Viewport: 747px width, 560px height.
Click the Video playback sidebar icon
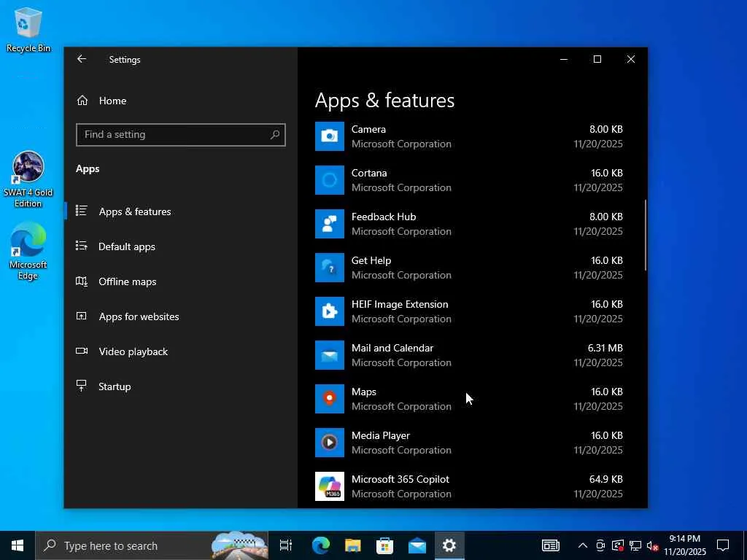point(82,351)
